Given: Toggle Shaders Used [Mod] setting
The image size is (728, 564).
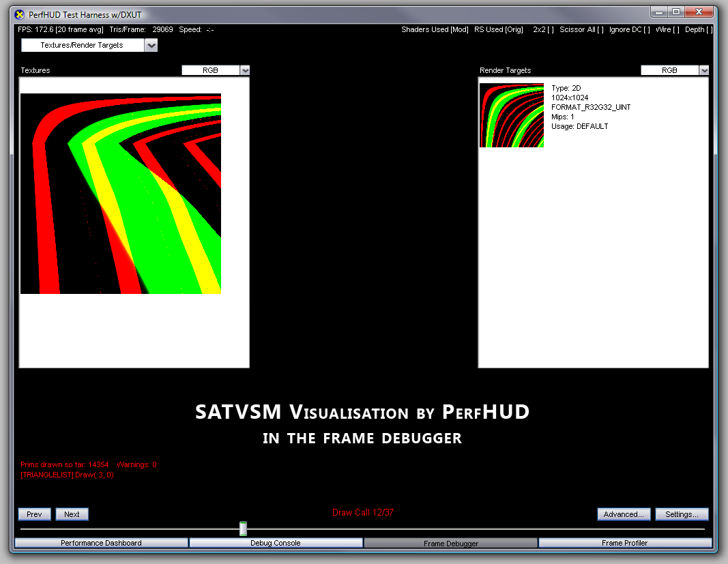Looking at the screenshot, I should pyautogui.click(x=435, y=30).
